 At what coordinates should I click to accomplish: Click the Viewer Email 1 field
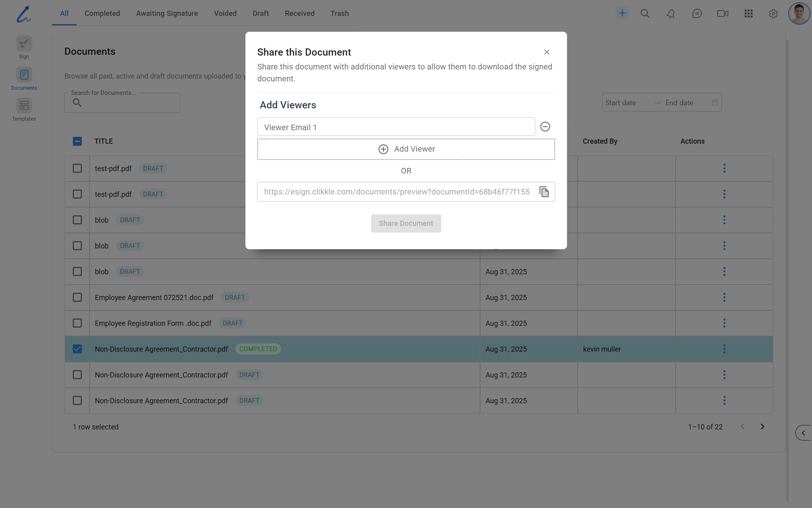pyautogui.click(x=396, y=127)
